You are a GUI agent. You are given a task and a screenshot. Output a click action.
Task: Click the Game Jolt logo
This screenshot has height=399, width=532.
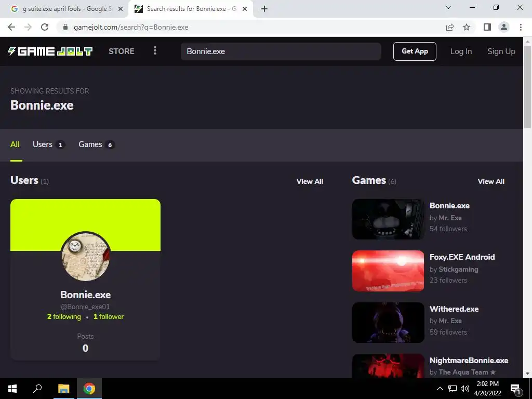click(50, 51)
